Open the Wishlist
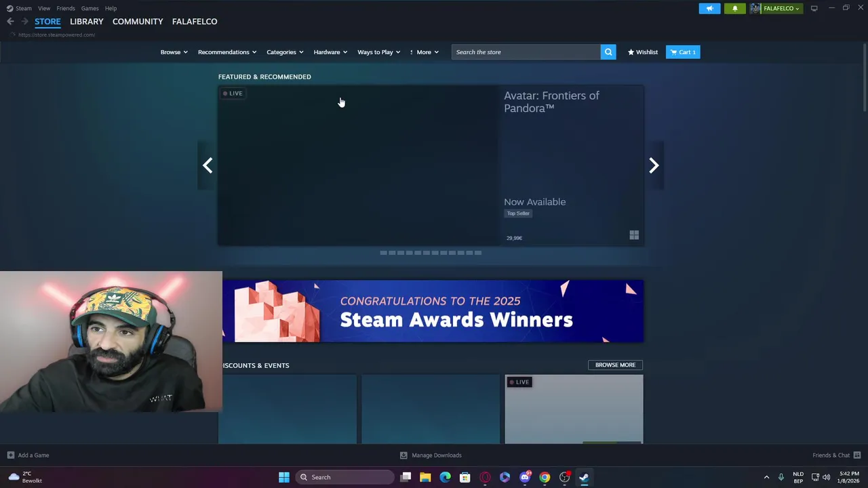Viewport: 868px width, 488px height. click(642, 52)
